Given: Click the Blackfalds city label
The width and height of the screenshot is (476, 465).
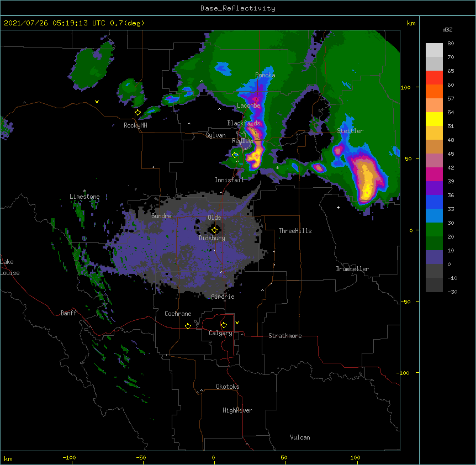Looking at the screenshot, I should [244, 123].
